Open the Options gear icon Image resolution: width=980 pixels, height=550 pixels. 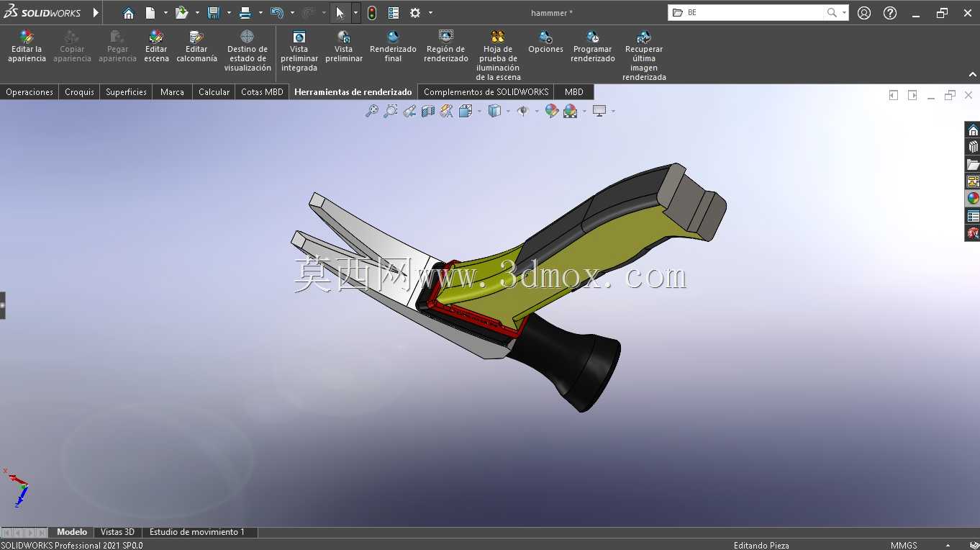click(x=415, y=13)
